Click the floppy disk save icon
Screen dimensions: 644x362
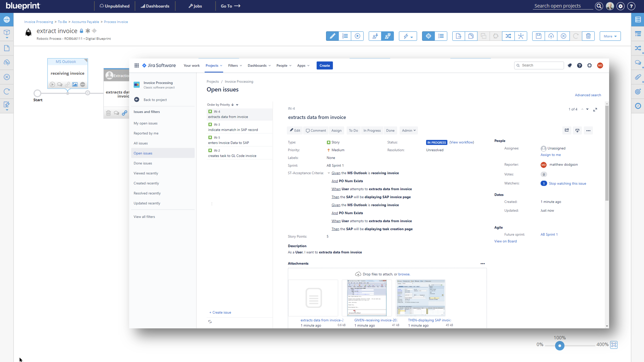coord(539,36)
